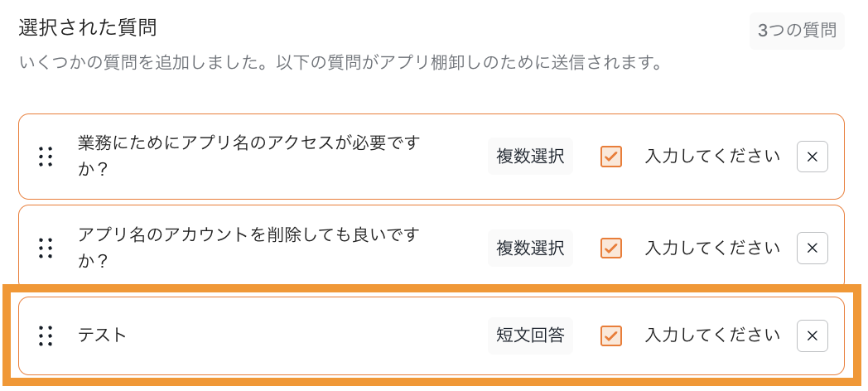This screenshot has height=391, width=868.
Task: Remove the 業務にためにアプリ名のアクセス question
Action: [812, 157]
